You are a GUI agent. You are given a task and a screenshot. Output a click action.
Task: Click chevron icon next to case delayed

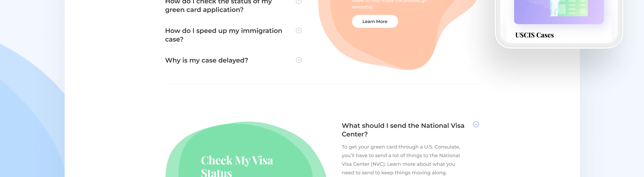pos(298,60)
